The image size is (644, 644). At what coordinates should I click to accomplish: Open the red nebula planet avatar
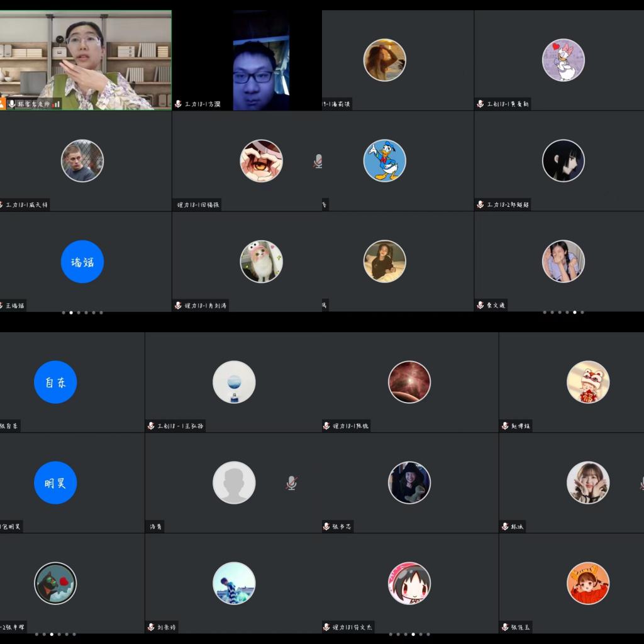click(409, 382)
